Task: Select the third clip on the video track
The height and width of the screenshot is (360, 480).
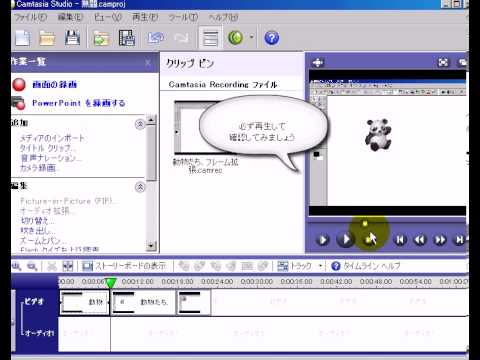Action: pos(194,302)
